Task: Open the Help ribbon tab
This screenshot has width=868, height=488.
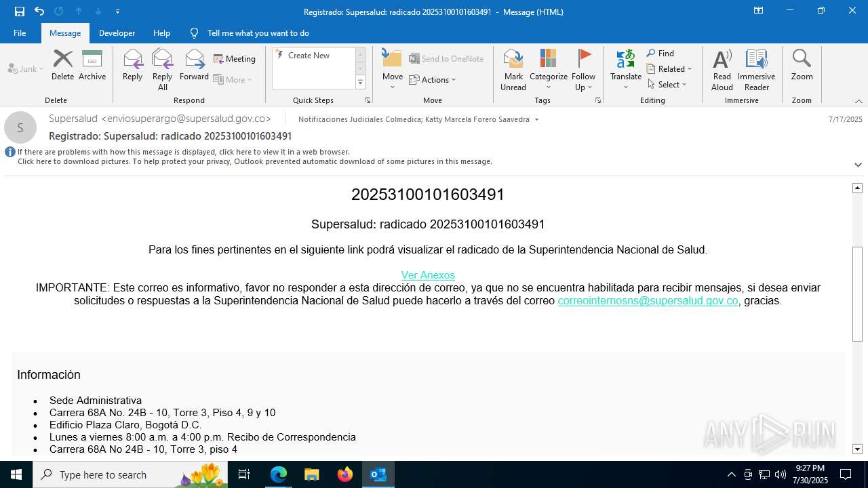Action: tap(161, 33)
